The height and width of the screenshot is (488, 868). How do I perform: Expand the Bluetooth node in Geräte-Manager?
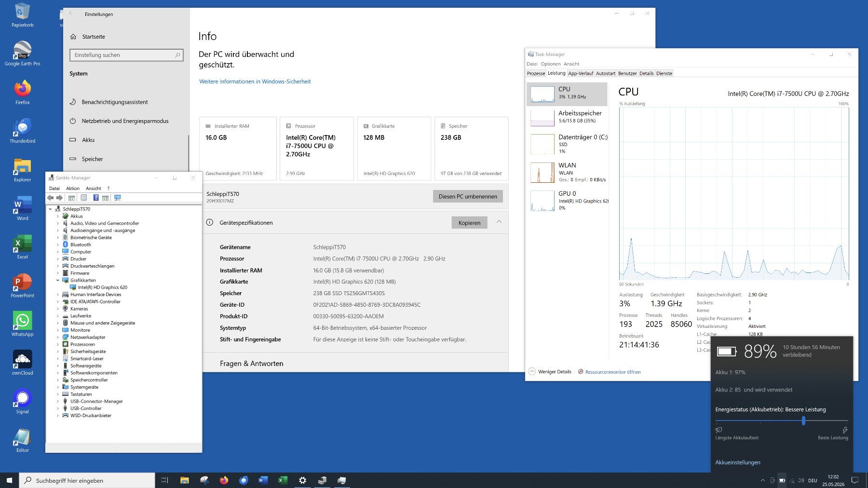[58, 244]
